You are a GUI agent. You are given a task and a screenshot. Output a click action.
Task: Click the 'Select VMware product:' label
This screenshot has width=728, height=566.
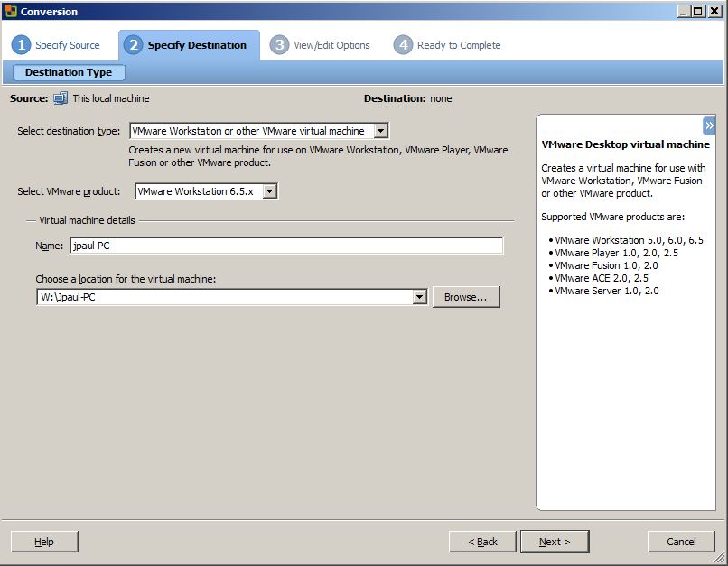[x=69, y=191]
